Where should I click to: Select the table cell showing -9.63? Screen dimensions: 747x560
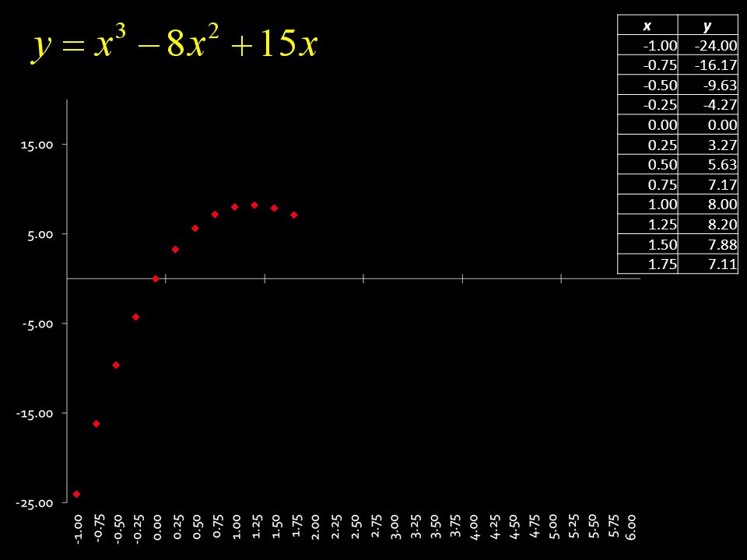[708, 85]
